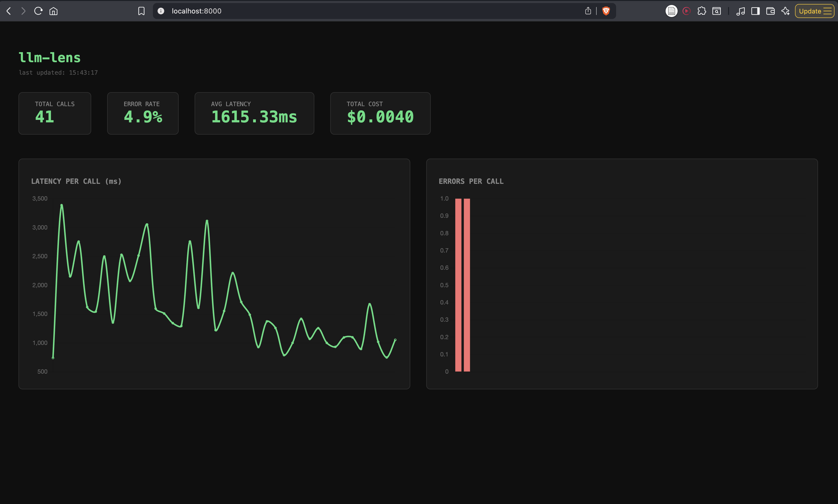
Task: Open the Leo AI sparkle icon
Action: point(785,11)
